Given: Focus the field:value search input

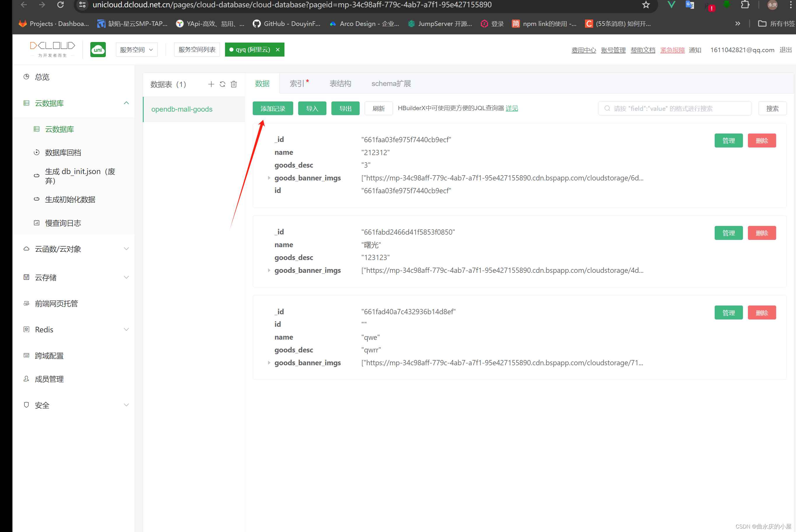Looking at the screenshot, I should [x=674, y=108].
